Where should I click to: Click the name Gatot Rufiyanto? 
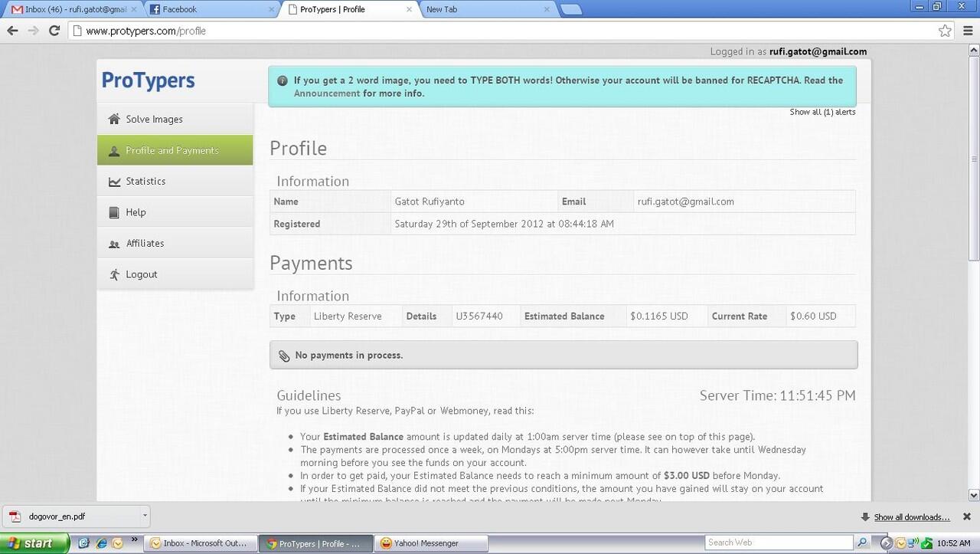pos(430,202)
